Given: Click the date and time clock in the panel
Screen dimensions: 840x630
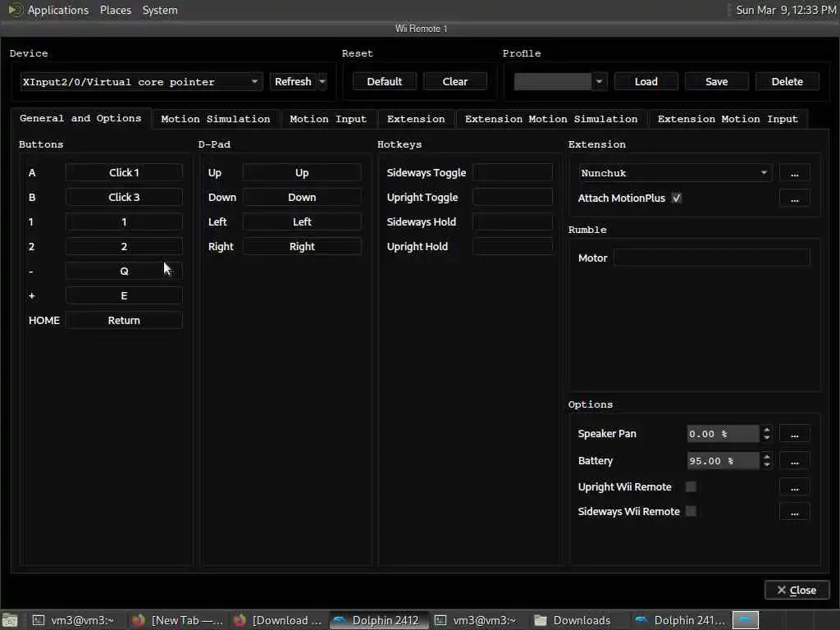Looking at the screenshot, I should coord(785,10).
